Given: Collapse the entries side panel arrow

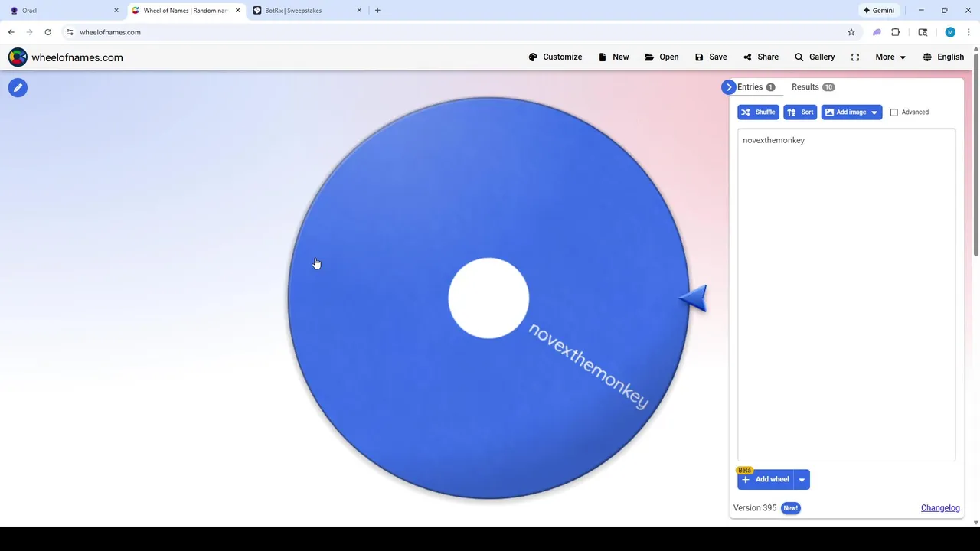Looking at the screenshot, I should (x=728, y=87).
